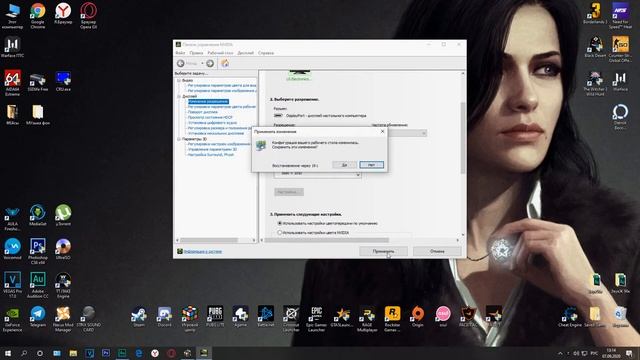Click the Windows Start button

point(8,353)
